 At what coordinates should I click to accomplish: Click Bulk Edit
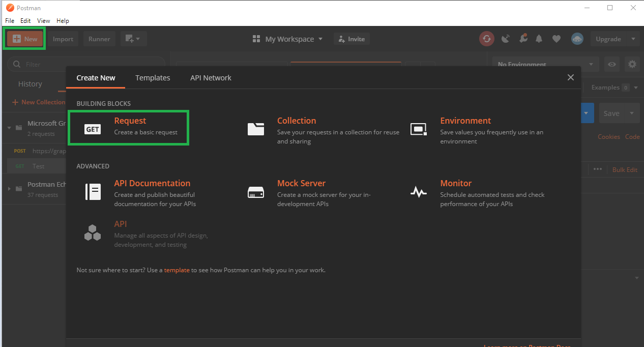click(x=625, y=169)
